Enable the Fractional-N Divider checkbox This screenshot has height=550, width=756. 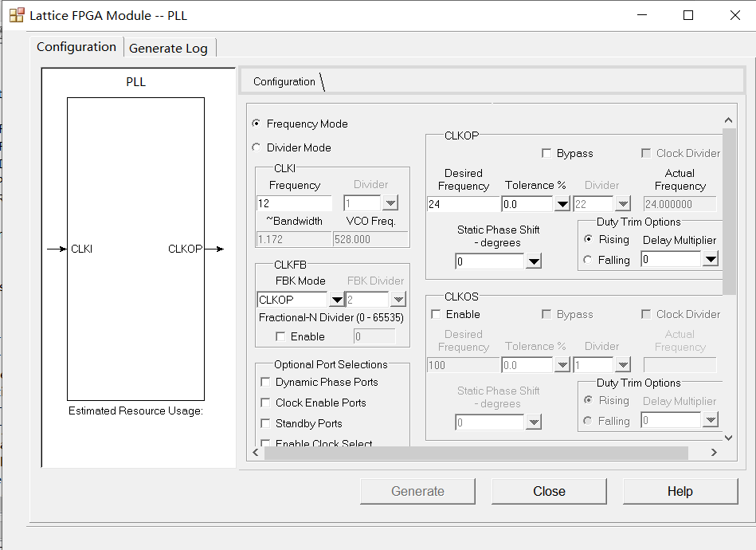pos(280,336)
